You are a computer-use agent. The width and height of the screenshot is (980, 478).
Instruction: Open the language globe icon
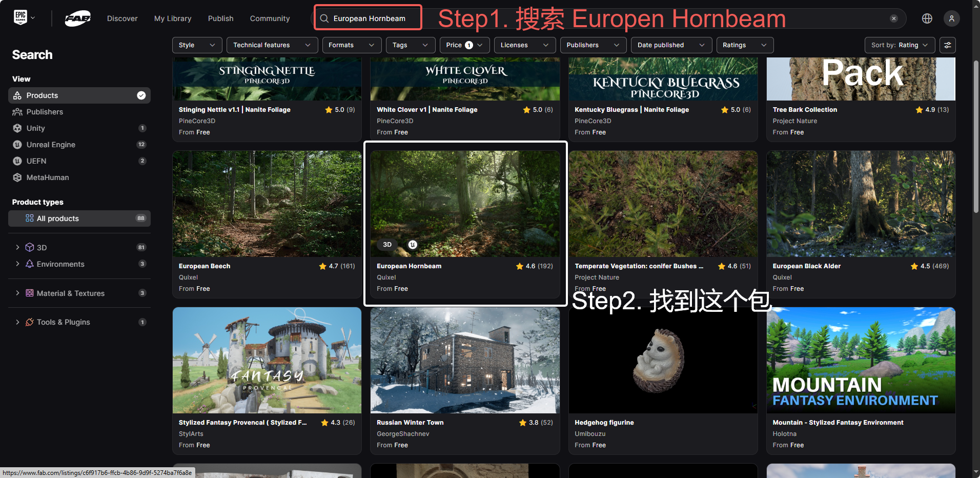tap(927, 18)
